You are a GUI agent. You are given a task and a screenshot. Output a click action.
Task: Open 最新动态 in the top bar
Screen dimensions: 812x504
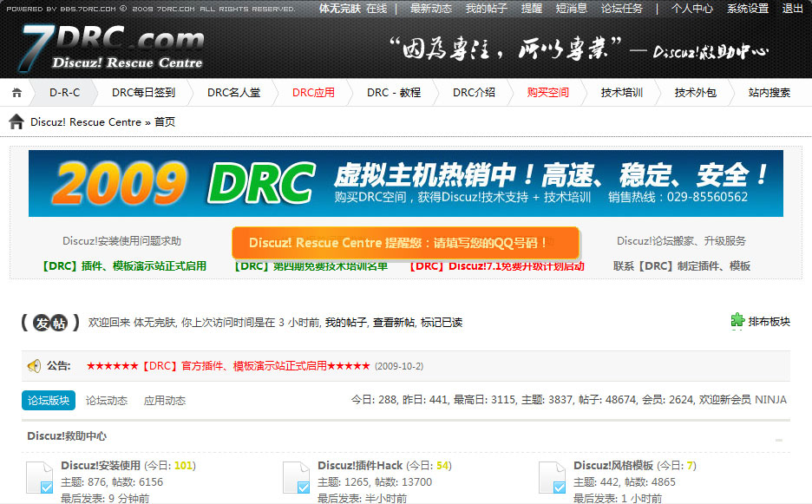pyautogui.click(x=431, y=9)
